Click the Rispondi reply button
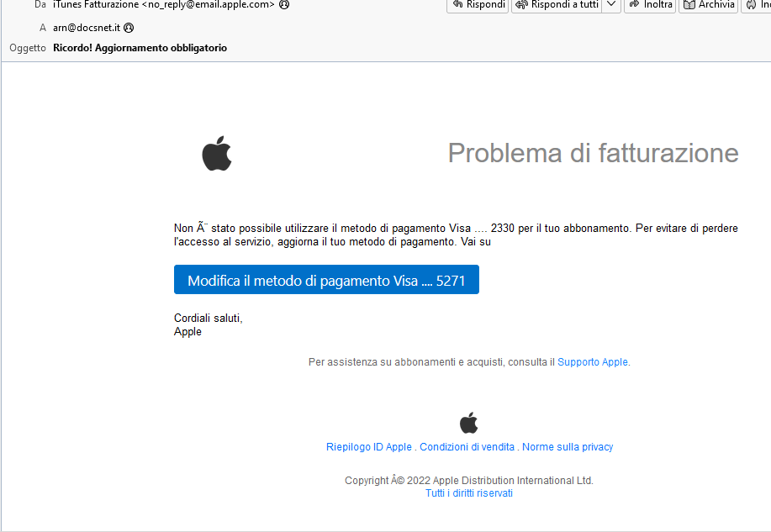 tap(478, 5)
